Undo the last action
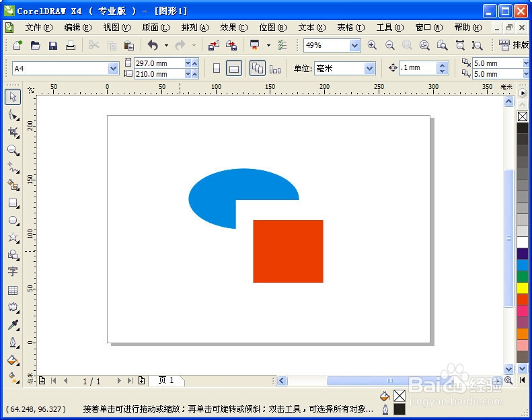 tap(153, 45)
